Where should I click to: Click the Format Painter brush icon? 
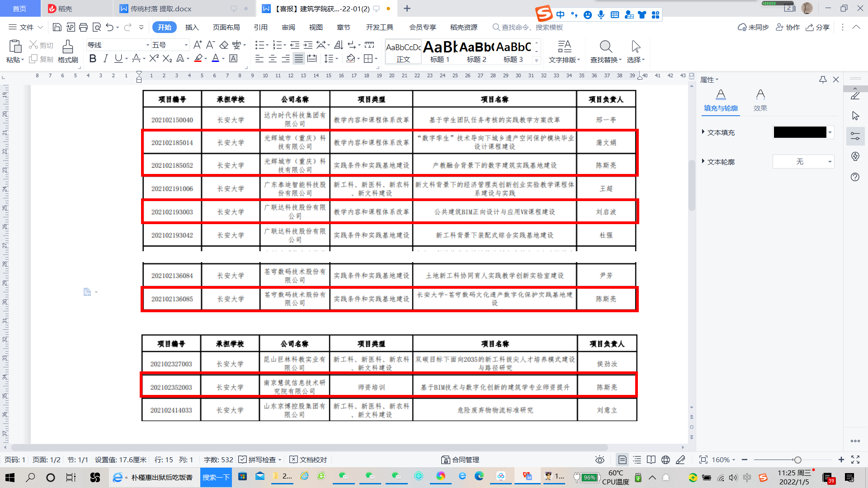click(x=68, y=47)
